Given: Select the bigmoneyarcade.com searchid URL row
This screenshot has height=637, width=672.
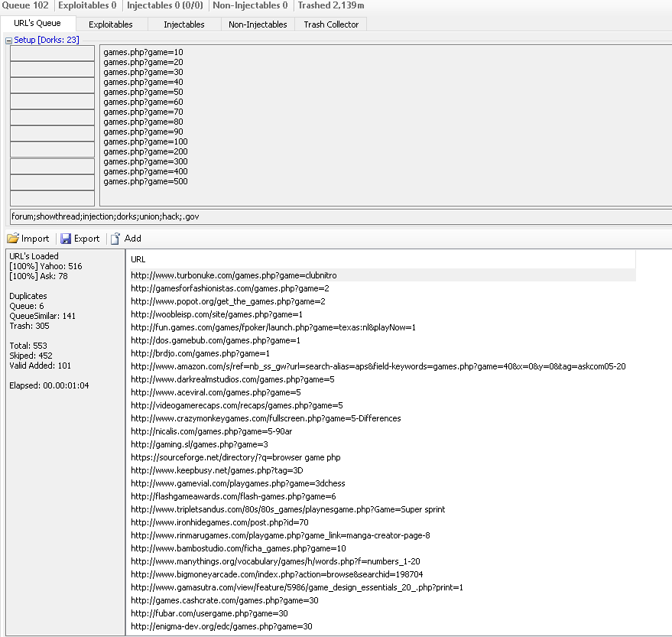Looking at the screenshot, I should [x=383, y=574].
